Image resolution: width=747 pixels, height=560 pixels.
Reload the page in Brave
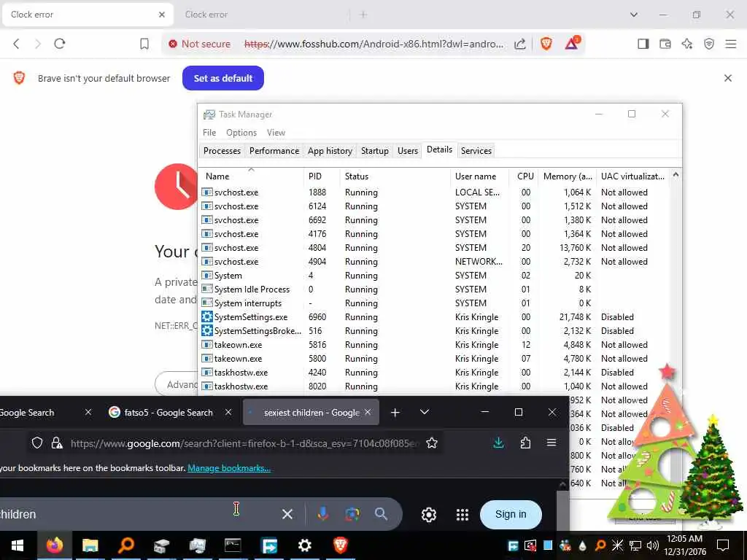(60, 44)
